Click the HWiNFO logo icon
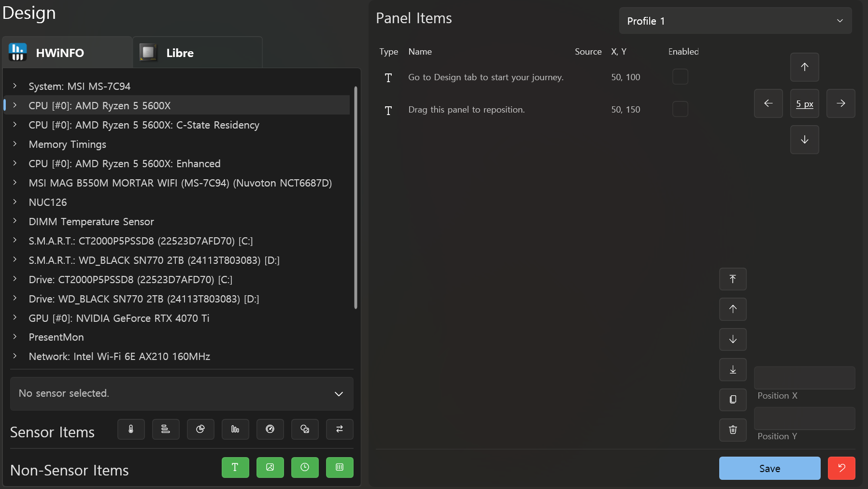 click(x=17, y=52)
